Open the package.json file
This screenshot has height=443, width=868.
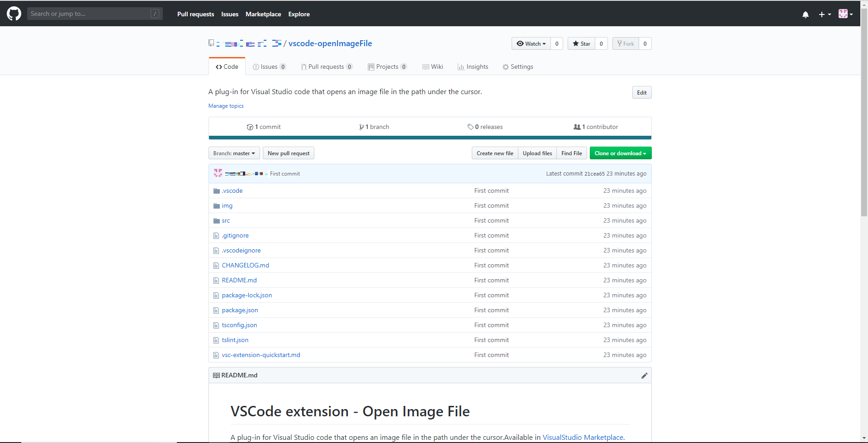click(240, 310)
